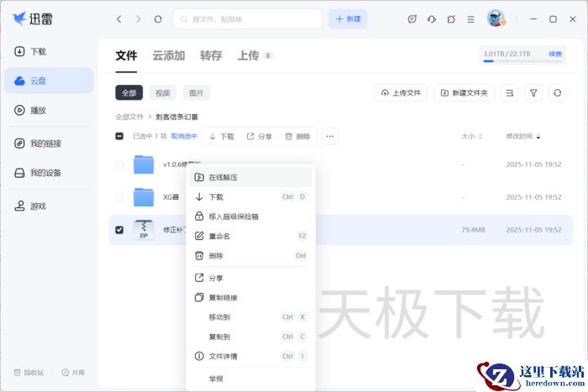Screen dimensions: 588x392
Task: Select 复制链接 menu entry
Action: [251, 297]
